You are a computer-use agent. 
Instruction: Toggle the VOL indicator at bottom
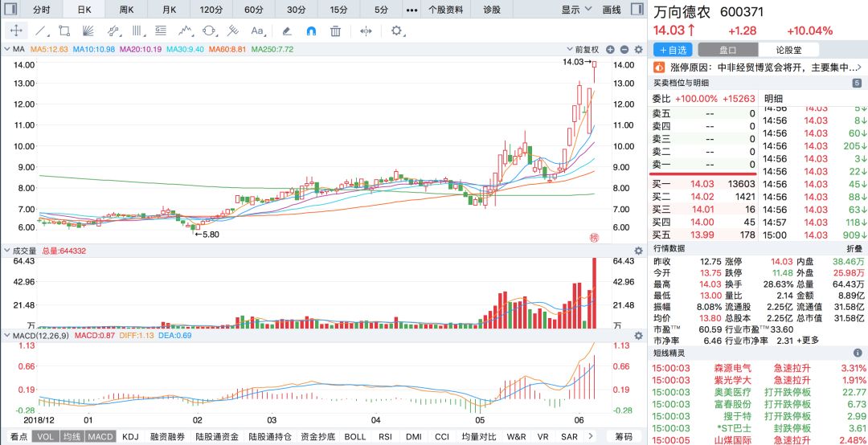[45, 437]
